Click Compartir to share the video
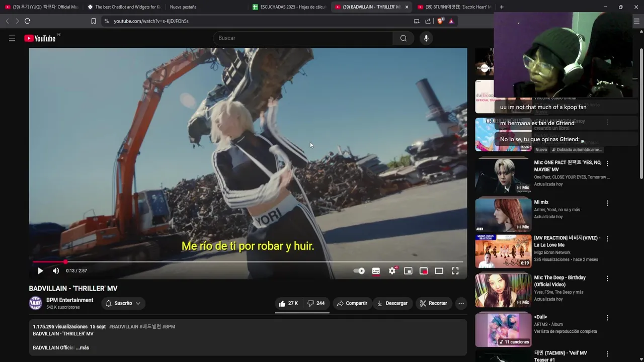 [352, 303]
